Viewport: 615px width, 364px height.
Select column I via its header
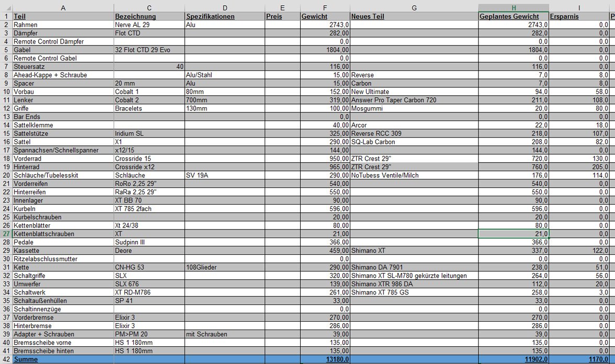pyautogui.click(x=579, y=8)
